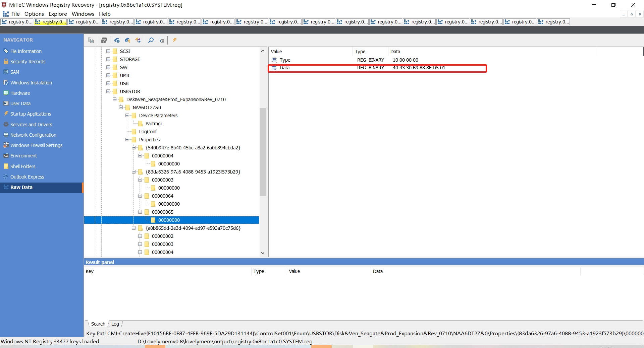Screen dimensions: 644x348
Task: Collapse the {83da6326-97a6-4088-9453-a1923f573b29} node
Action: (x=134, y=172)
